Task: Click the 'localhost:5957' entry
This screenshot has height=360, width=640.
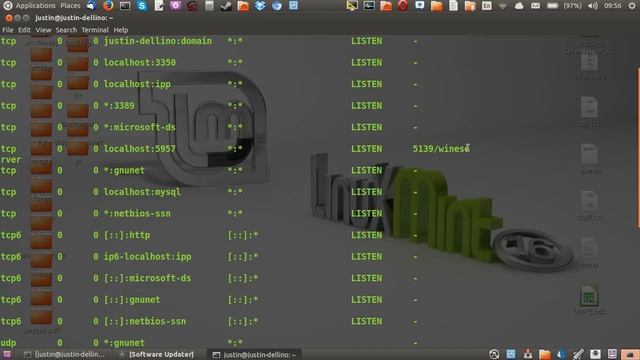Action: tap(140, 149)
